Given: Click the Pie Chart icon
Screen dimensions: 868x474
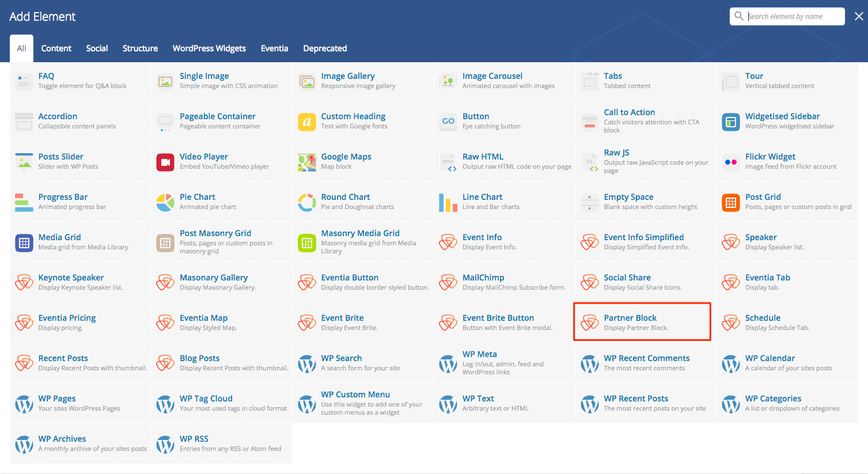Looking at the screenshot, I should pyautogui.click(x=165, y=203).
